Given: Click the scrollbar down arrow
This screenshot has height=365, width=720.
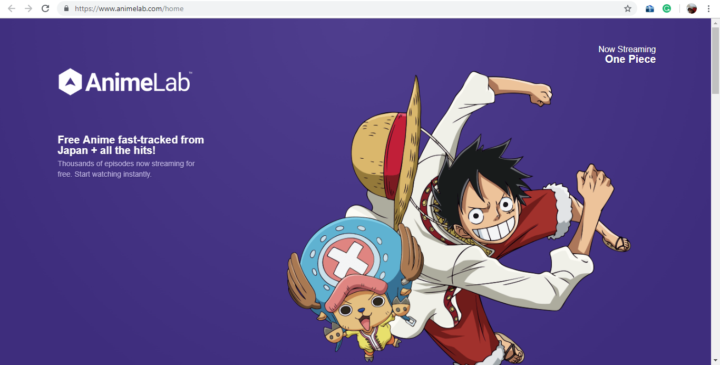Looking at the screenshot, I should pos(715,360).
